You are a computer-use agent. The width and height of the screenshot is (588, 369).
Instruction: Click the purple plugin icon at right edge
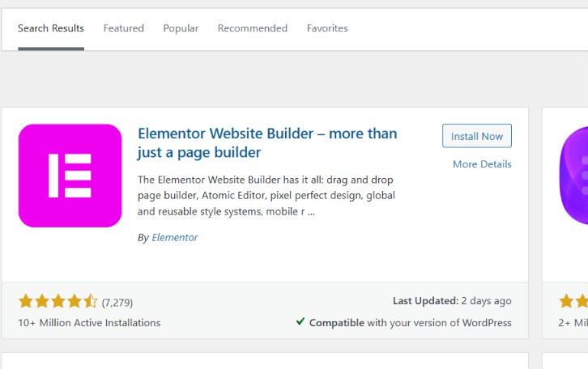point(573,176)
